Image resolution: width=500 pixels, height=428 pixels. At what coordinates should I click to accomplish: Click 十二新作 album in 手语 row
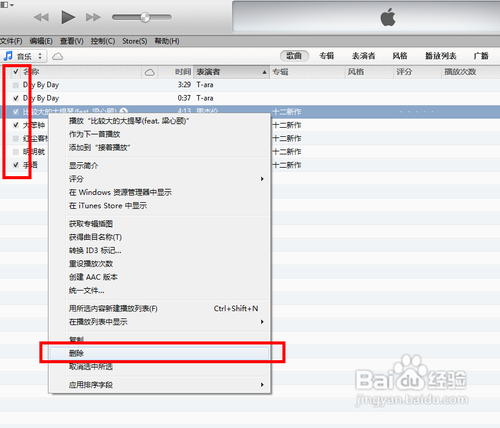click(x=287, y=165)
